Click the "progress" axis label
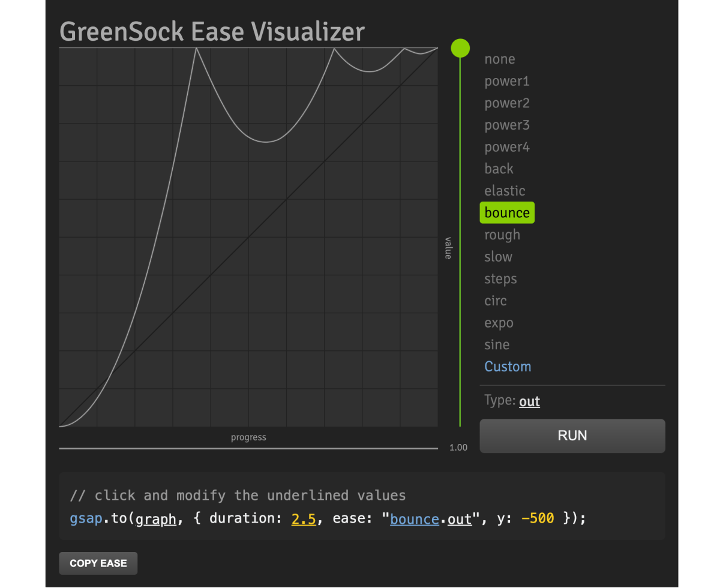720x588 pixels. [x=248, y=437]
